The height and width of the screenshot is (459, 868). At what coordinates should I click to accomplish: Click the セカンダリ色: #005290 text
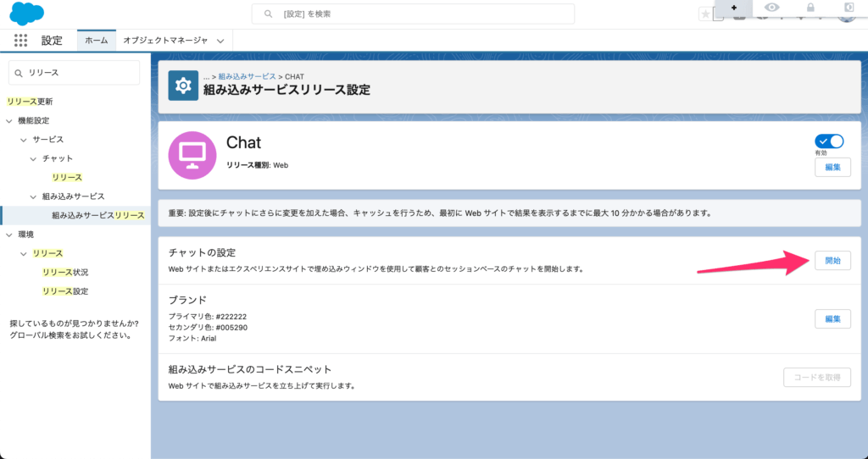pos(208,328)
